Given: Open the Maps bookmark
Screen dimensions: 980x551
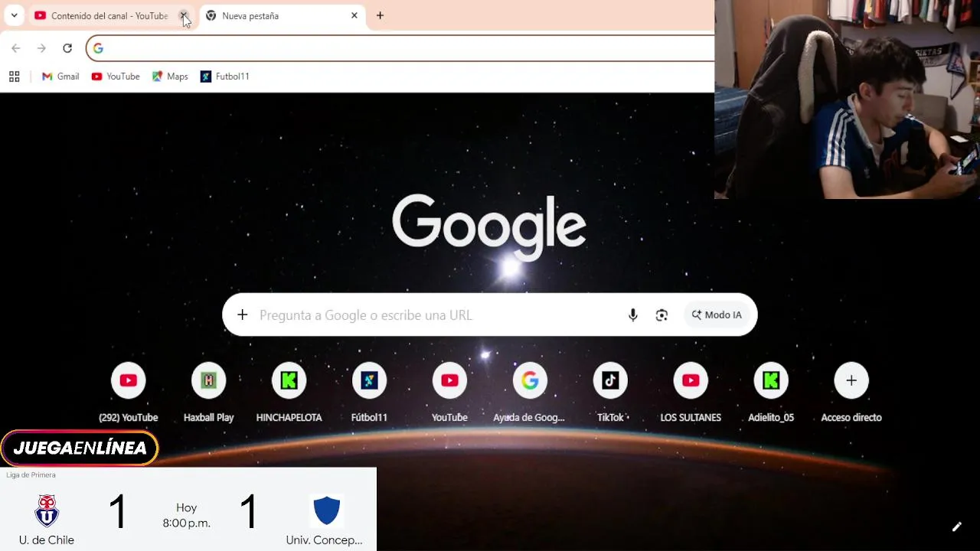Looking at the screenshot, I should (x=170, y=77).
